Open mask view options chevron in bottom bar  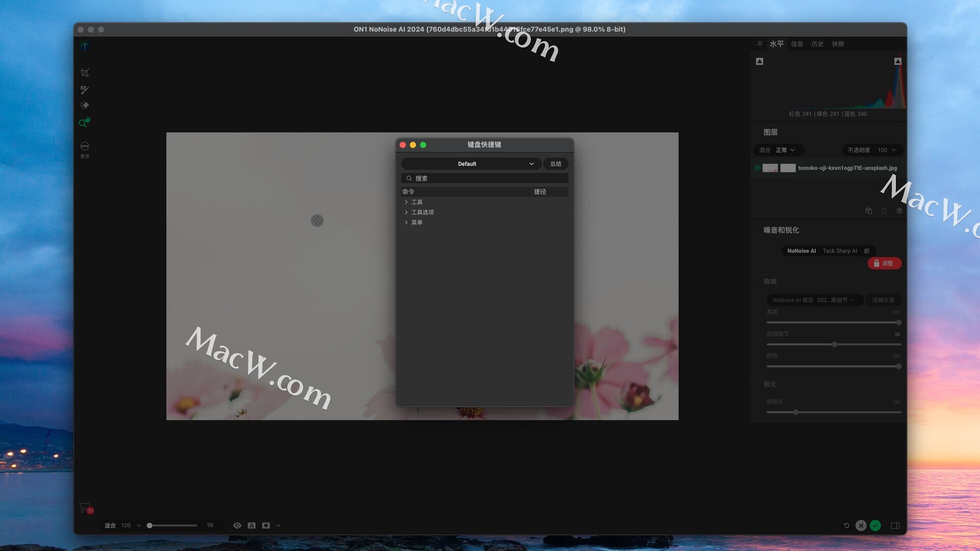coord(279,525)
